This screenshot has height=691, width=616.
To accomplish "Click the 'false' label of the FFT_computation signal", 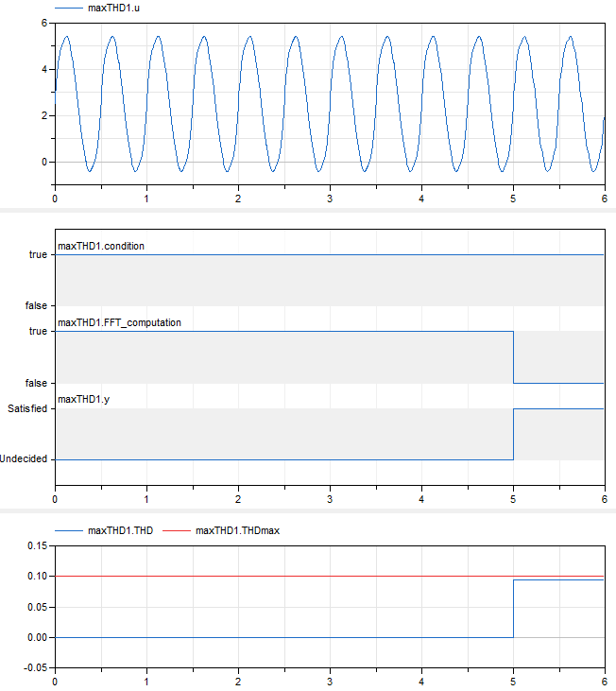I will (35, 383).
